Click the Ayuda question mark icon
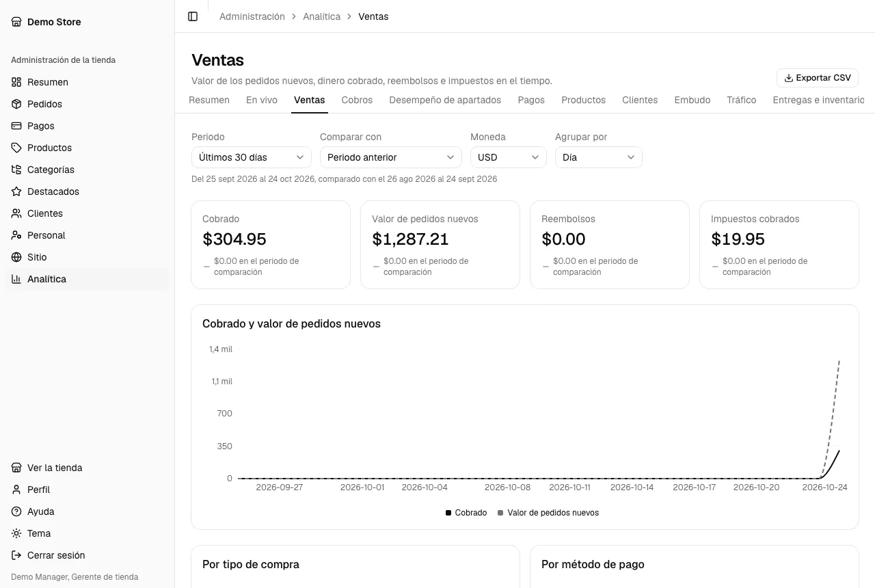Viewport: 875px width, 588px height. click(16, 511)
